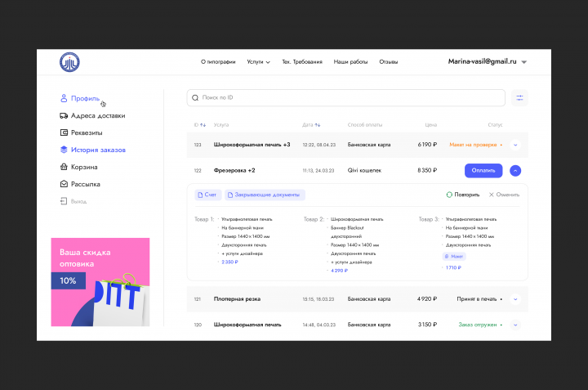Click the 4 920 ₽ price
This screenshot has width=588, height=390.
[x=427, y=299]
